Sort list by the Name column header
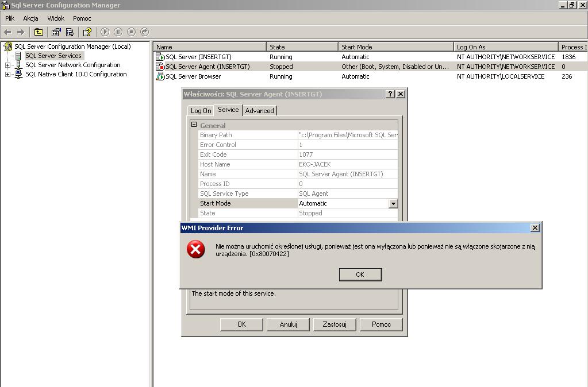The image size is (588, 387). click(210, 47)
